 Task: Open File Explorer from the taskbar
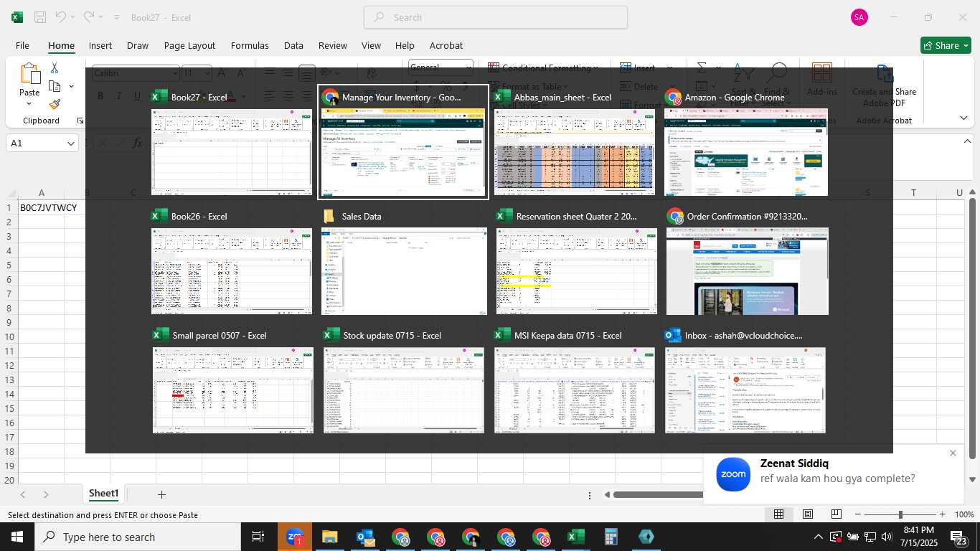point(329,537)
